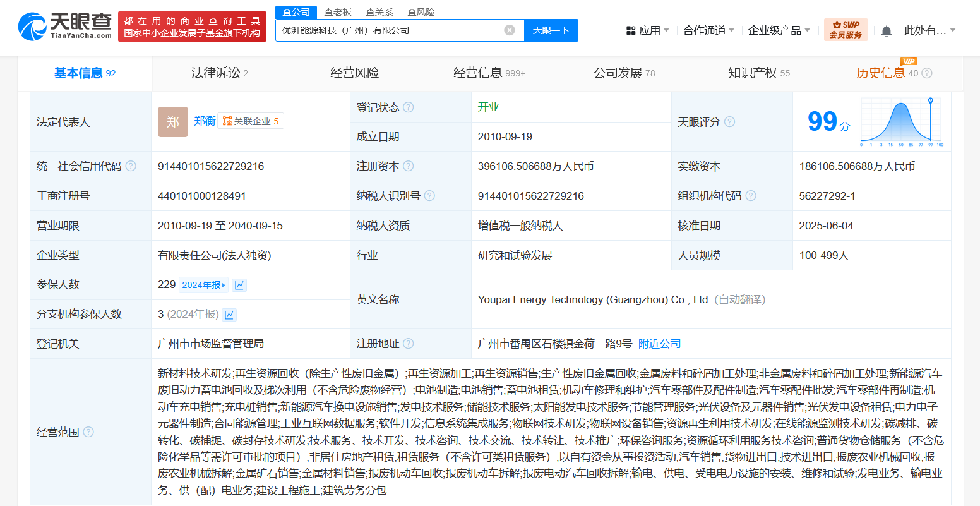Open the 附近公司 link
The image size is (980, 506).
click(x=659, y=344)
